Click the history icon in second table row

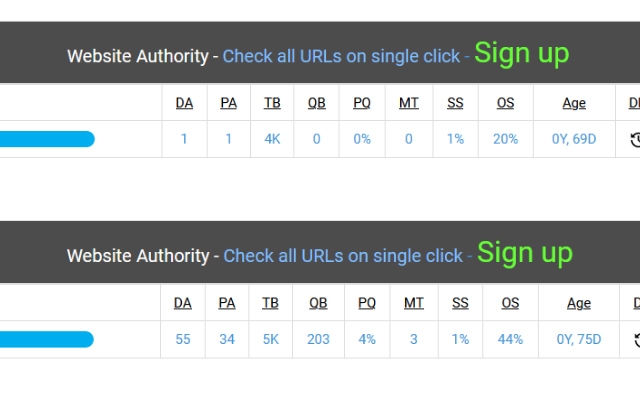(637, 340)
